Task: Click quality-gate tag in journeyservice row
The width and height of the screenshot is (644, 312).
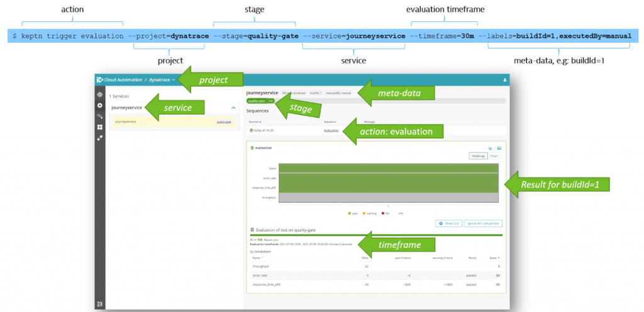Action: [223, 122]
